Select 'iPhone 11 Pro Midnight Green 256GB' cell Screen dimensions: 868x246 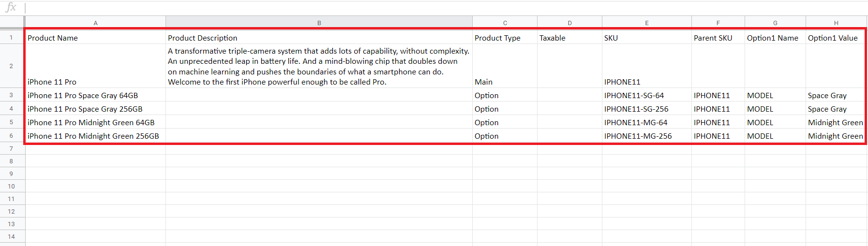point(95,136)
